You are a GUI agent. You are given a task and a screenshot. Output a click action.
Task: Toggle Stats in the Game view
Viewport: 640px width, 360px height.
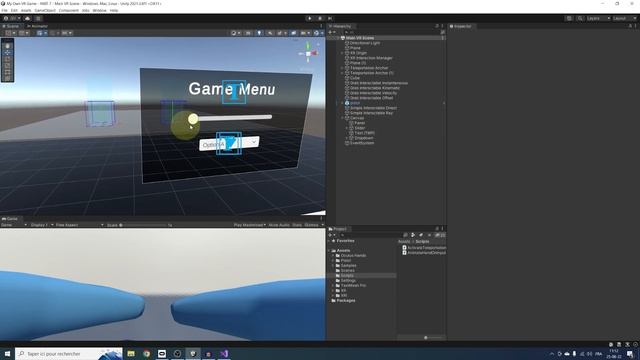(297, 225)
